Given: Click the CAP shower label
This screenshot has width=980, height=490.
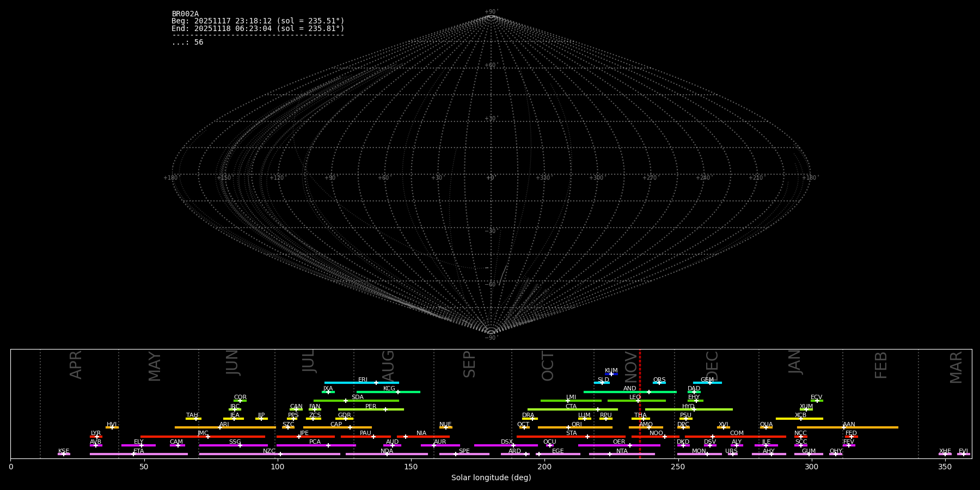Looking at the screenshot, I should point(336,425).
